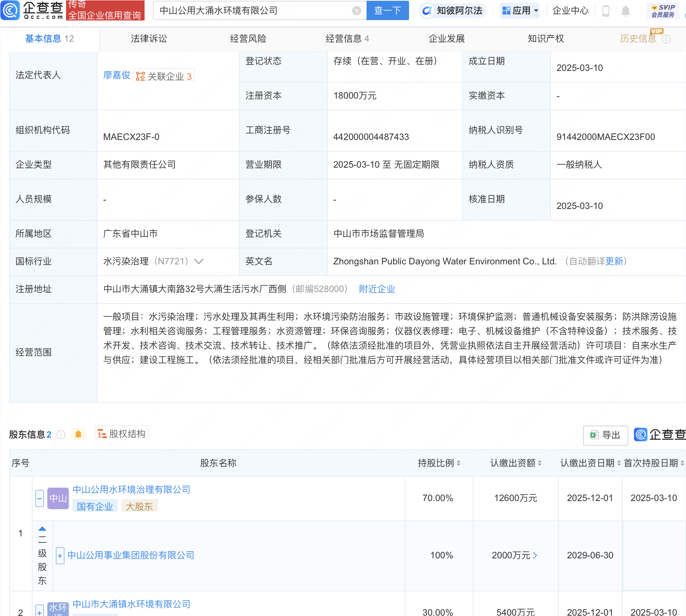Expand 中山公用事业集团 sub-shareholder

tap(60, 556)
